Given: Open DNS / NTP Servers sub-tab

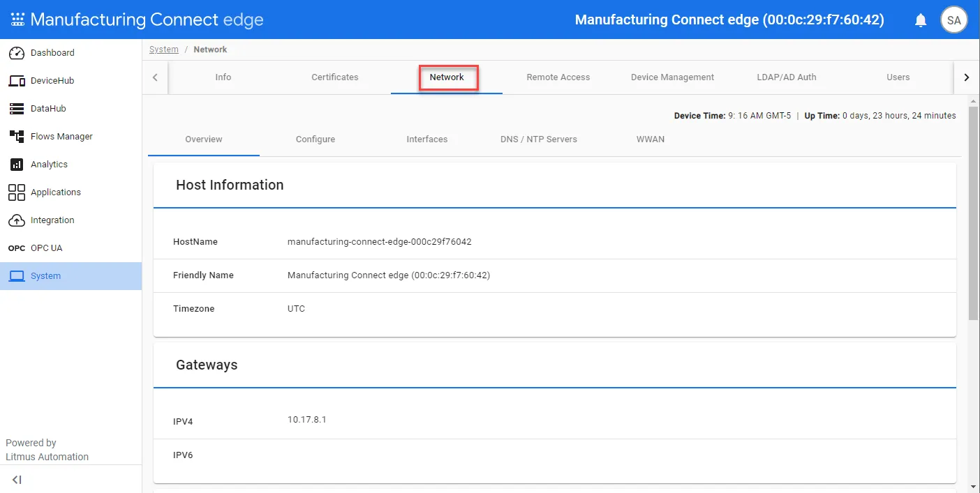Looking at the screenshot, I should (539, 139).
